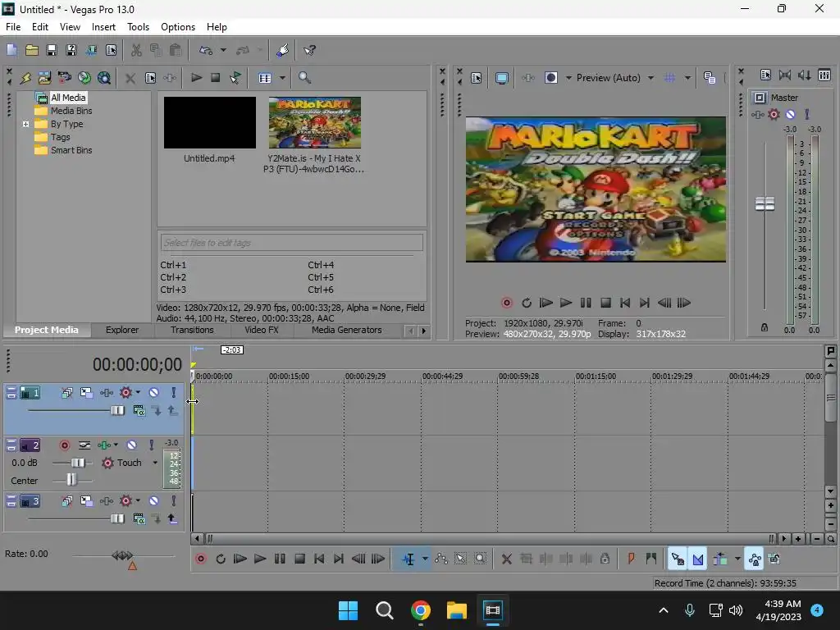Preview on external monitor icon
This screenshot has width=840, height=630.
502,78
